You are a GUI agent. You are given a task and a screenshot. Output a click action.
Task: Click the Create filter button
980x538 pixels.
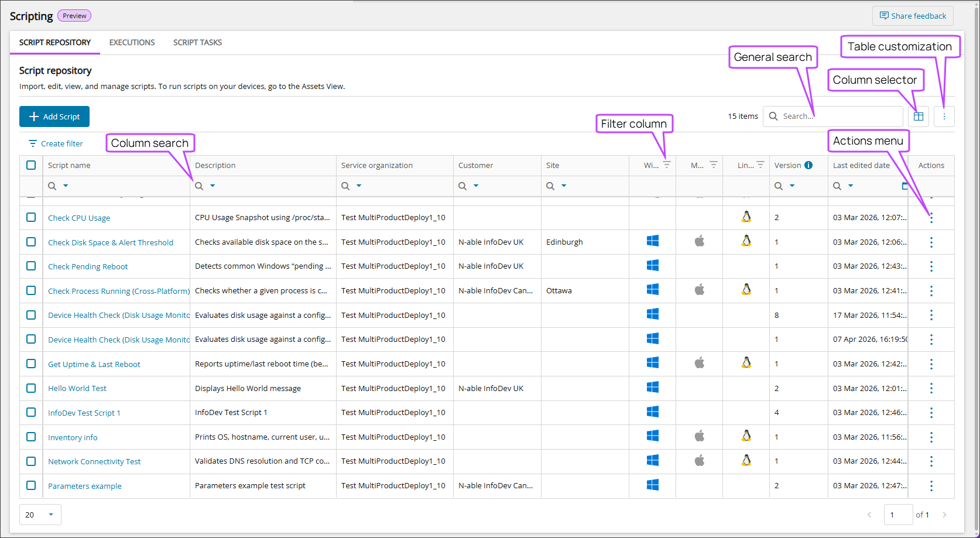[56, 144]
